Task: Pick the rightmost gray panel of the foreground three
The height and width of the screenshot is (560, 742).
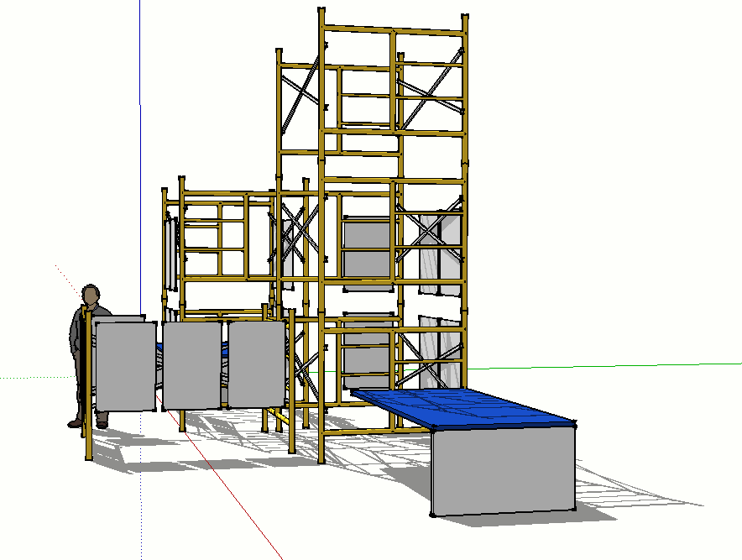Action: [x=257, y=364]
